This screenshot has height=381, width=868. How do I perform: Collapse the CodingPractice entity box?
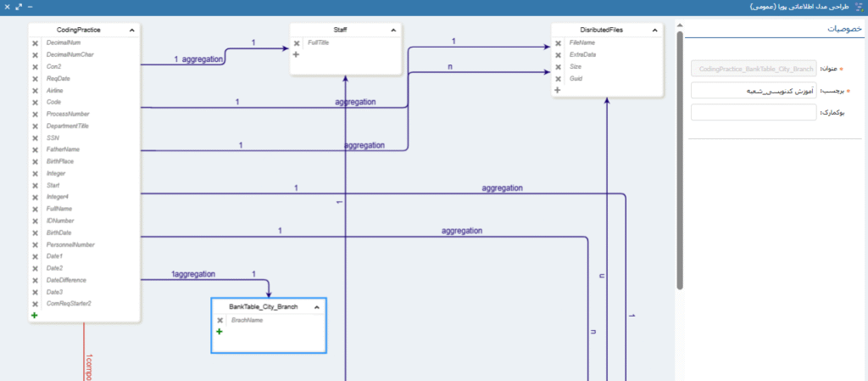(x=132, y=31)
